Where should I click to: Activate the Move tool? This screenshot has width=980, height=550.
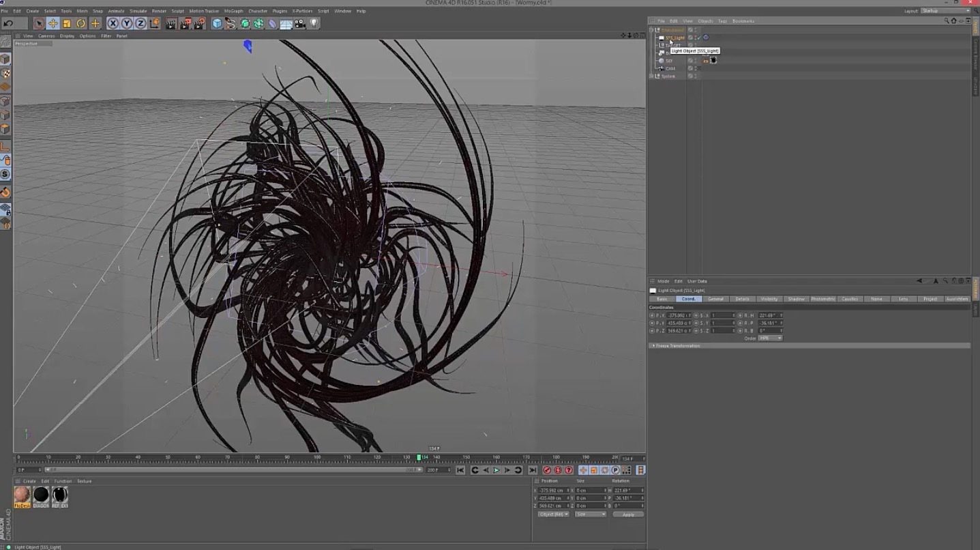point(53,23)
